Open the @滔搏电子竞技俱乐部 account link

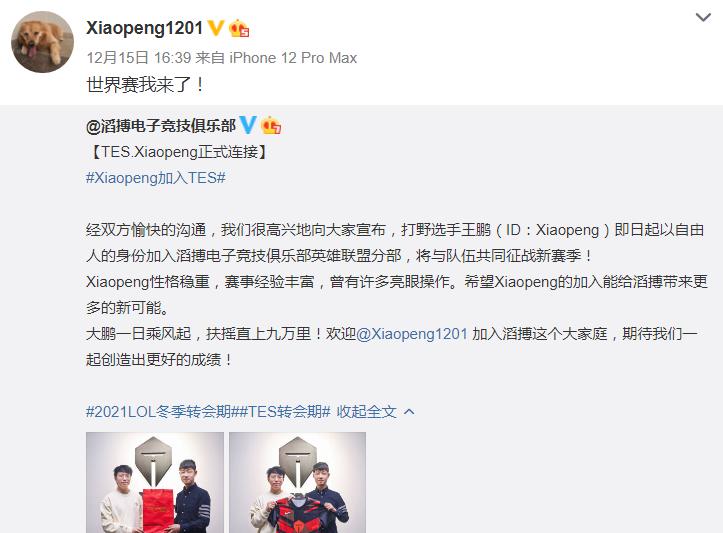pyautogui.click(x=161, y=125)
